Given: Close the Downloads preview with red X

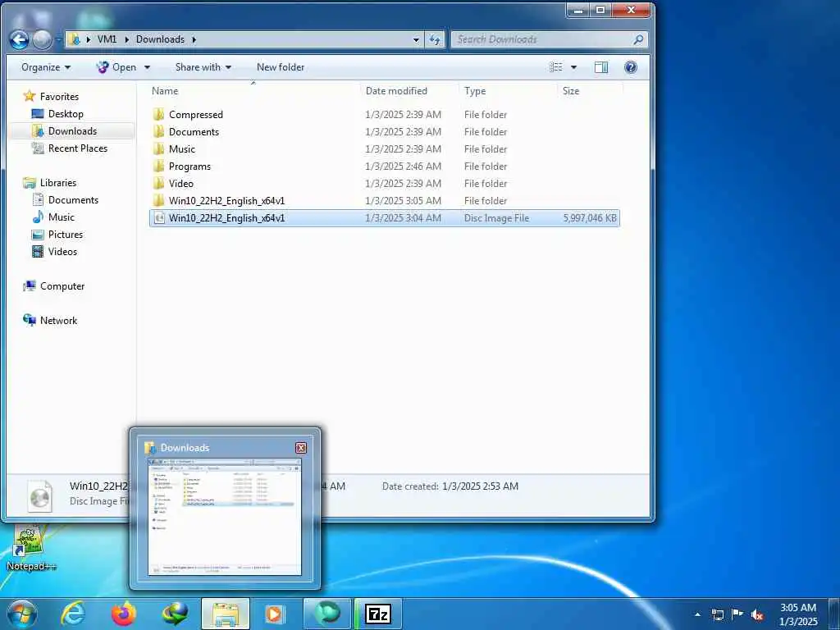Looking at the screenshot, I should pyautogui.click(x=301, y=448).
